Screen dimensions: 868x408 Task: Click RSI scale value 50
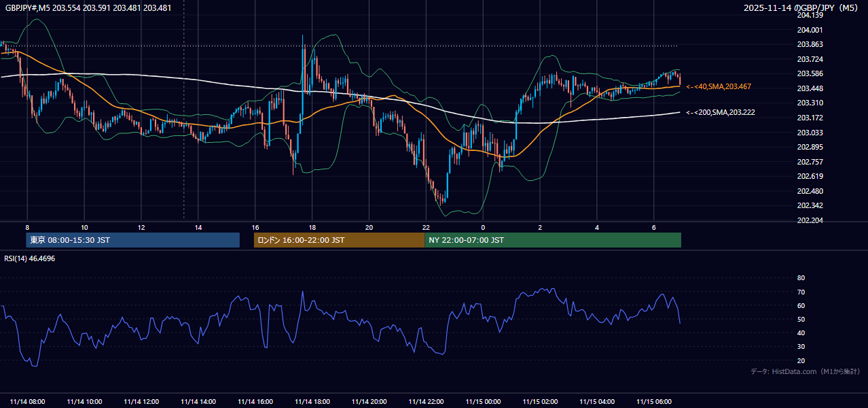[801, 319]
